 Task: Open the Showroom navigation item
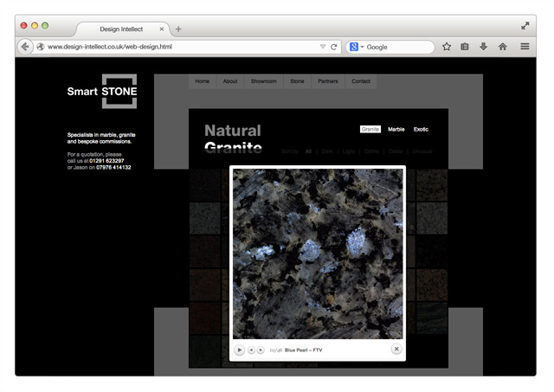[263, 81]
